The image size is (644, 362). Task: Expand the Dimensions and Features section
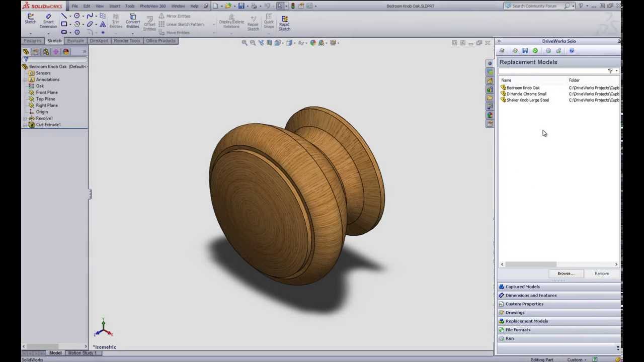click(x=558, y=295)
